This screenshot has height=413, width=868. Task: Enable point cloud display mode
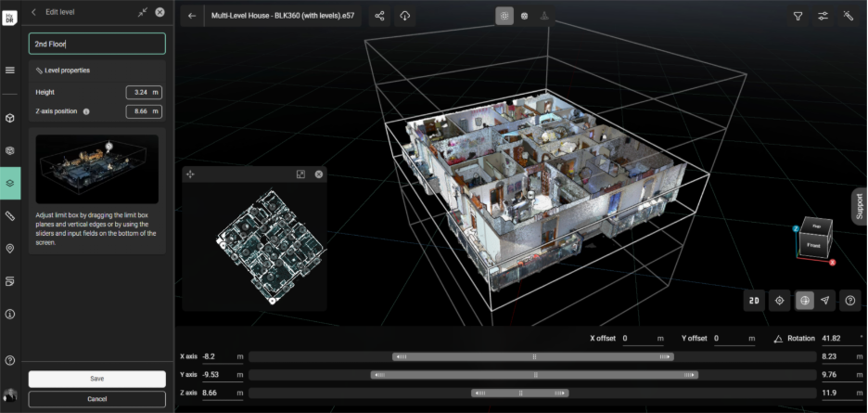[504, 16]
